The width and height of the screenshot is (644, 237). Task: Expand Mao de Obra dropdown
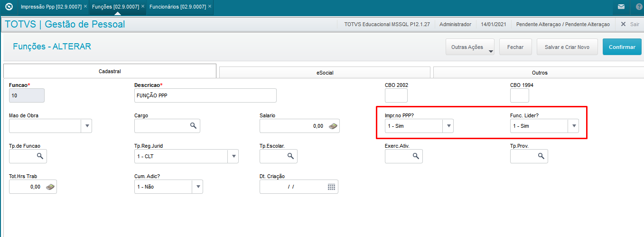(x=87, y=126)
